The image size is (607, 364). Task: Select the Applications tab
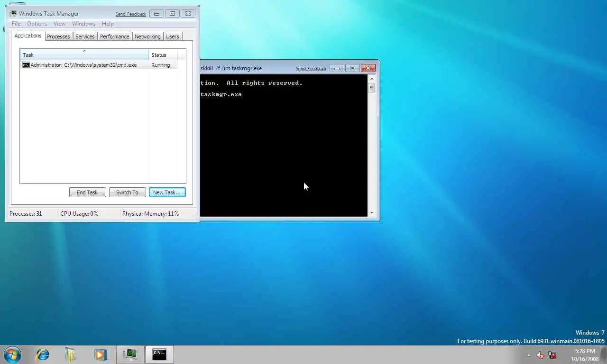click(x=28, y=36)
